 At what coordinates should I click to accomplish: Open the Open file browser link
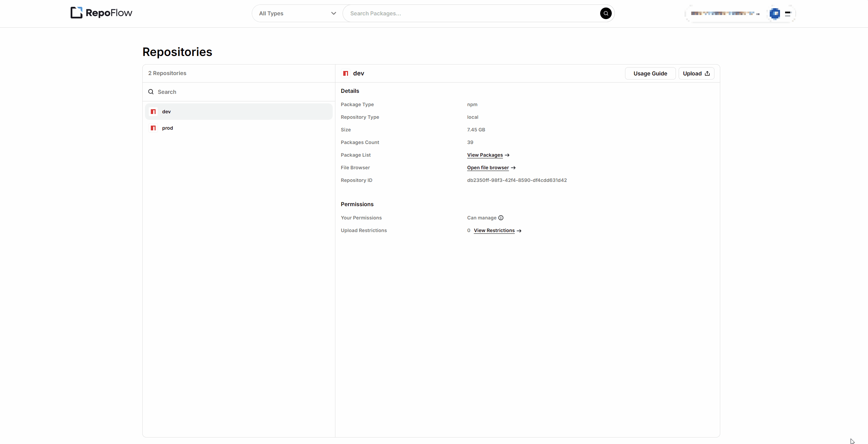pyautogui.click(x=491, y=168)
